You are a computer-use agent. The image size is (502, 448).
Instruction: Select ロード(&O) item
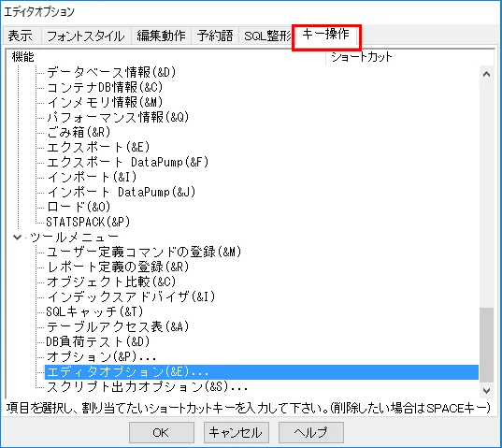coord(79,207)
